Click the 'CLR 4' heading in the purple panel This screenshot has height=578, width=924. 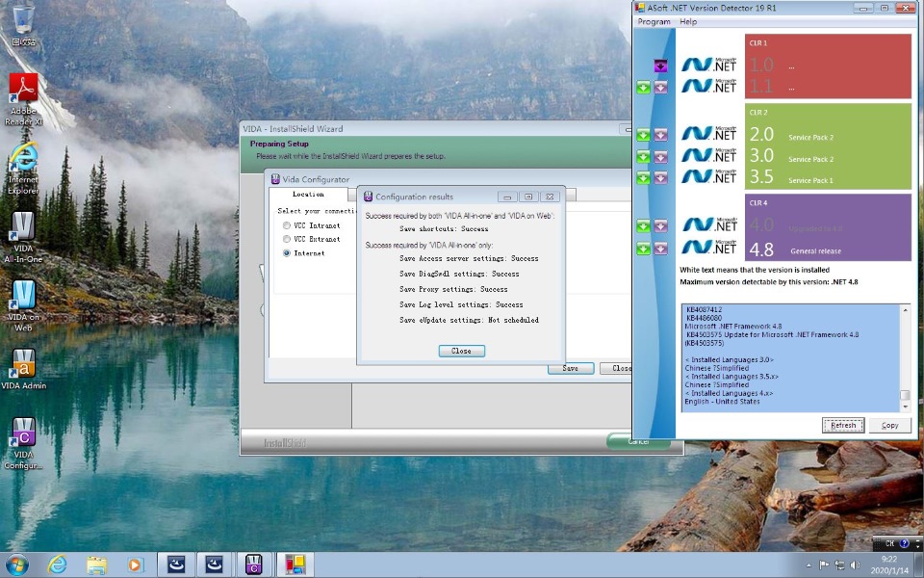pyautogui.click(x=758, y=203)
